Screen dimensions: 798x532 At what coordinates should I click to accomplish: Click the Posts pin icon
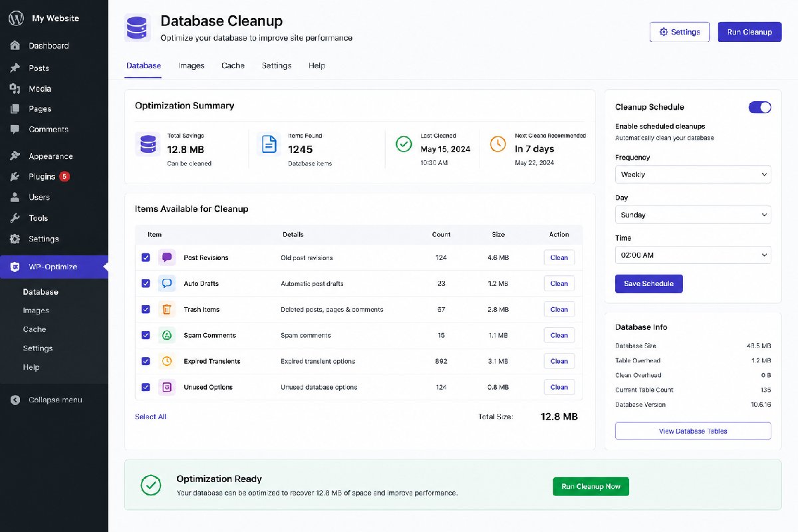[x=15, y=68]
